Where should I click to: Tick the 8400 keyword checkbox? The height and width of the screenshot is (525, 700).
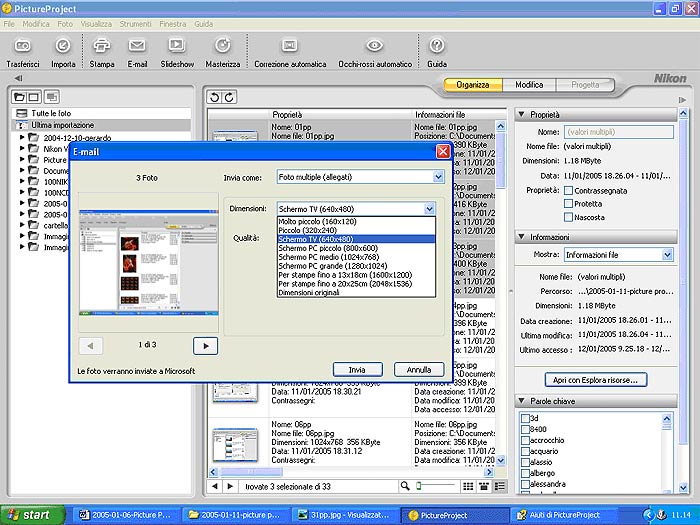pyautogui.click(x=525, y=429)
